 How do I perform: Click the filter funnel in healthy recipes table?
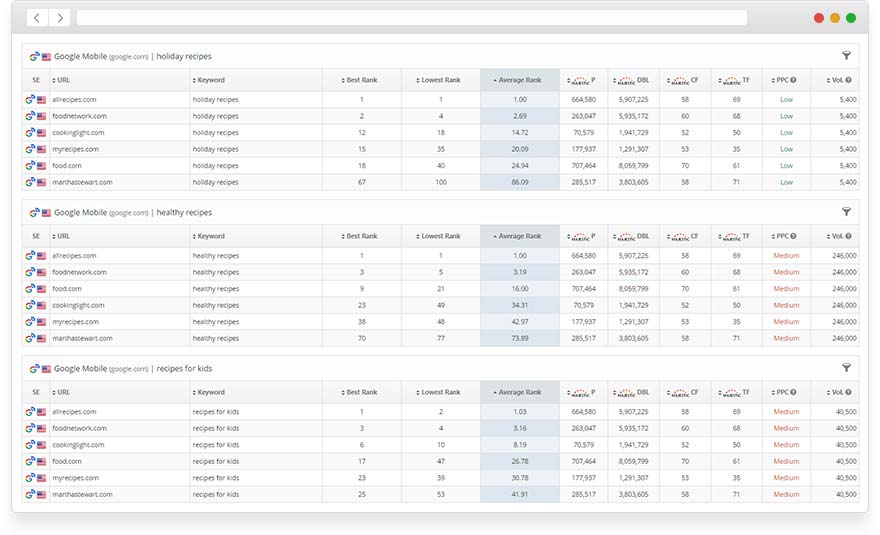(846, 212)
